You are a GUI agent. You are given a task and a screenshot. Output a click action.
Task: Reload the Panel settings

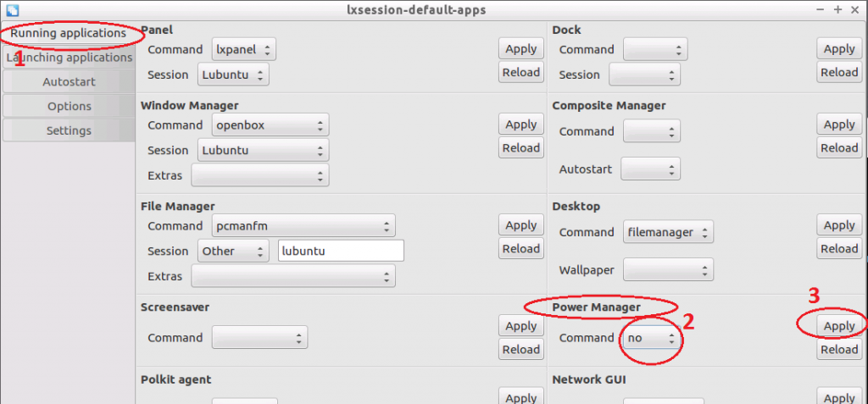(521, 72)
